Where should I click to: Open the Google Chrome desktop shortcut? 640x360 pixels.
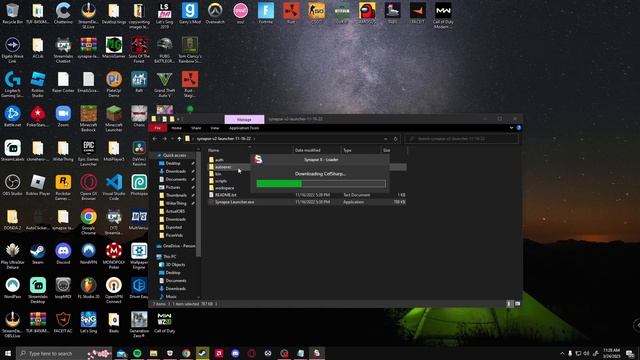tap(88, 221)
